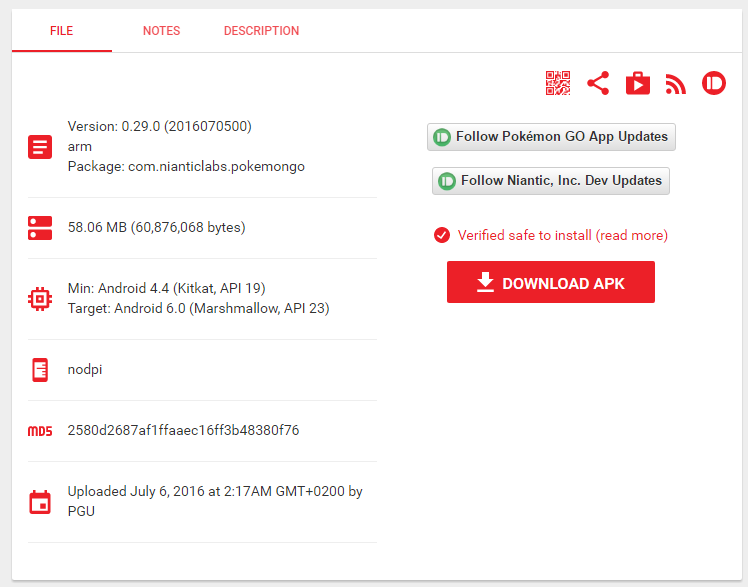This screenshot has height=587, width=748.
Task: Click the DOWNLOAD APK button
Action: (551, 282)
